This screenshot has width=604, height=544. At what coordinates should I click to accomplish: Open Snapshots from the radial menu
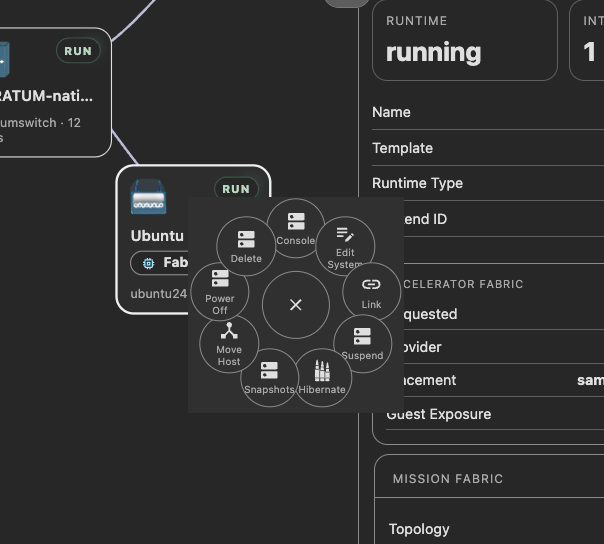coord(269,378)
